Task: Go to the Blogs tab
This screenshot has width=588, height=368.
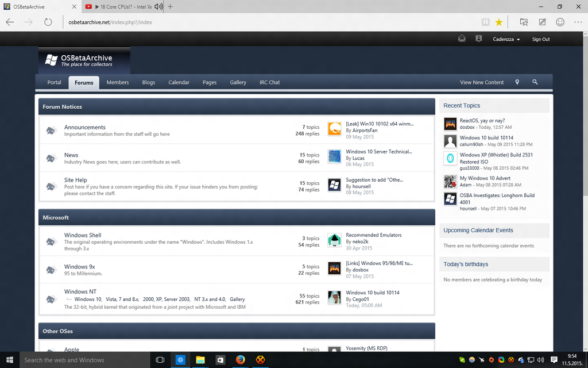Action: (149, 82)
